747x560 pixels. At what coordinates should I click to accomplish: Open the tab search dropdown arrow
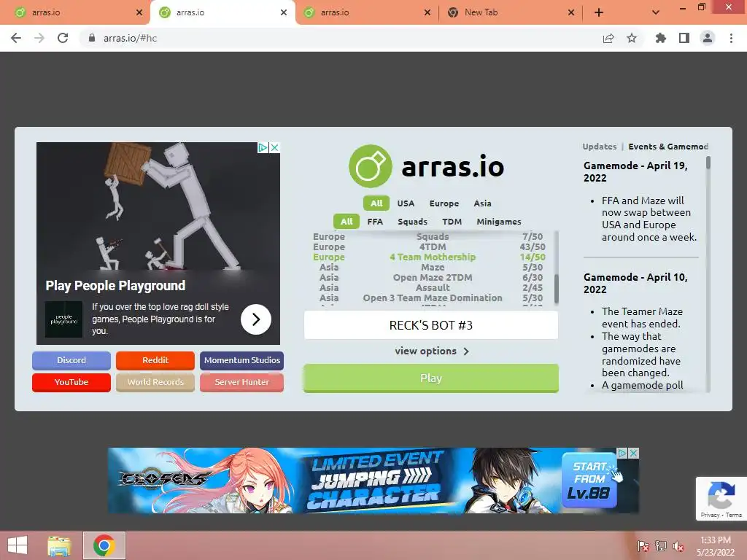tap(656, 13)
